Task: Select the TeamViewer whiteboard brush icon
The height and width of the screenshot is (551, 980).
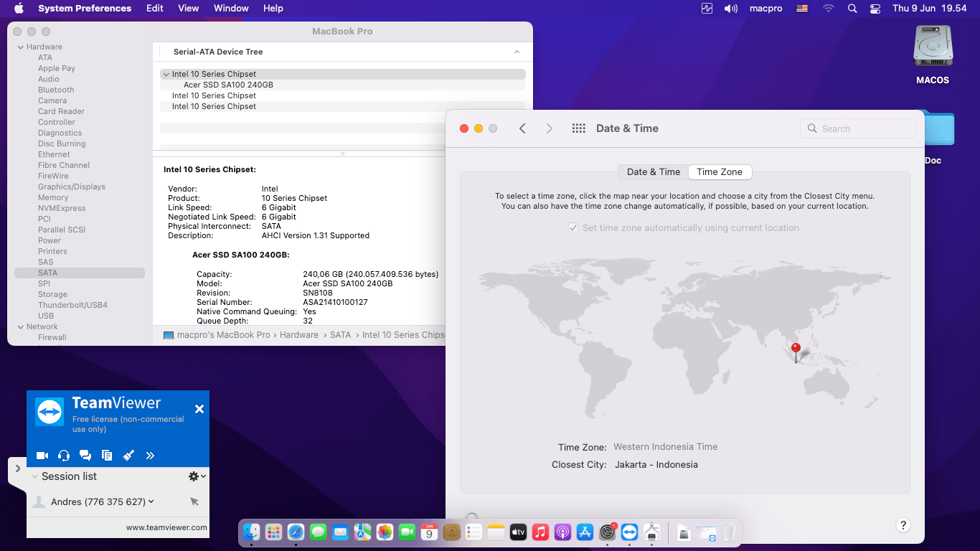Action: pos(128,456)
